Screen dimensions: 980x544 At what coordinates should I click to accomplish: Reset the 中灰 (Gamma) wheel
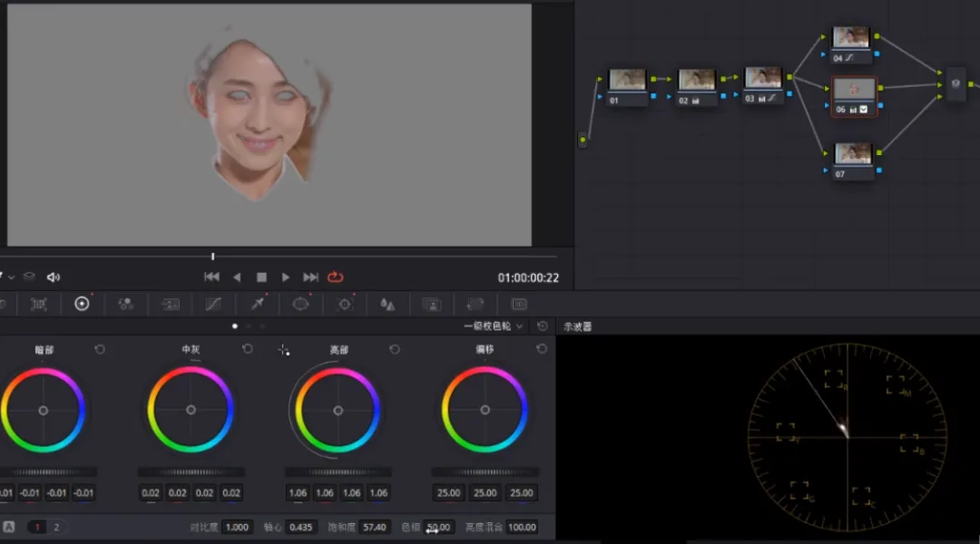(x=248, y=349)
